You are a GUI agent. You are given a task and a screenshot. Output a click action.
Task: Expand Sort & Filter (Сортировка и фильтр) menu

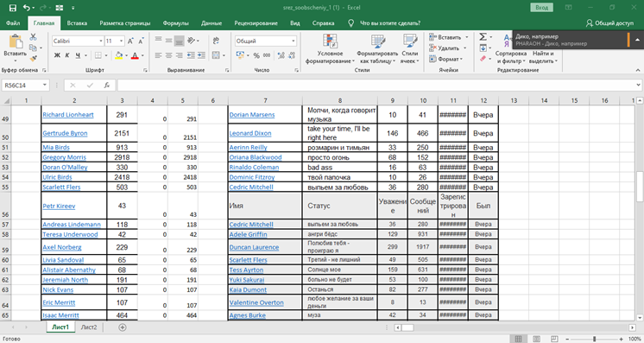pos(510,57)
